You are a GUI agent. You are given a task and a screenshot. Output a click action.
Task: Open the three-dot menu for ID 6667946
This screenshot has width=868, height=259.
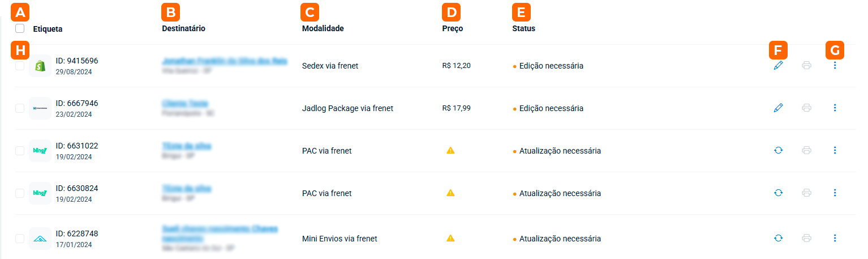click(x=835, y=108)
